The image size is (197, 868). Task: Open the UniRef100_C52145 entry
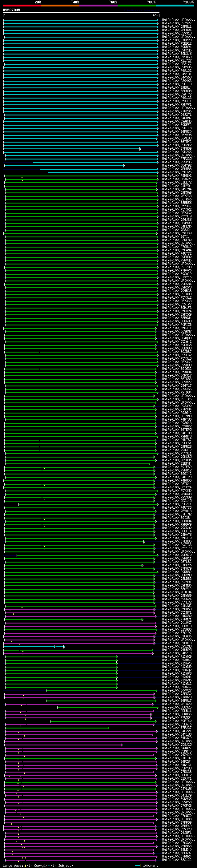[177, 501]
